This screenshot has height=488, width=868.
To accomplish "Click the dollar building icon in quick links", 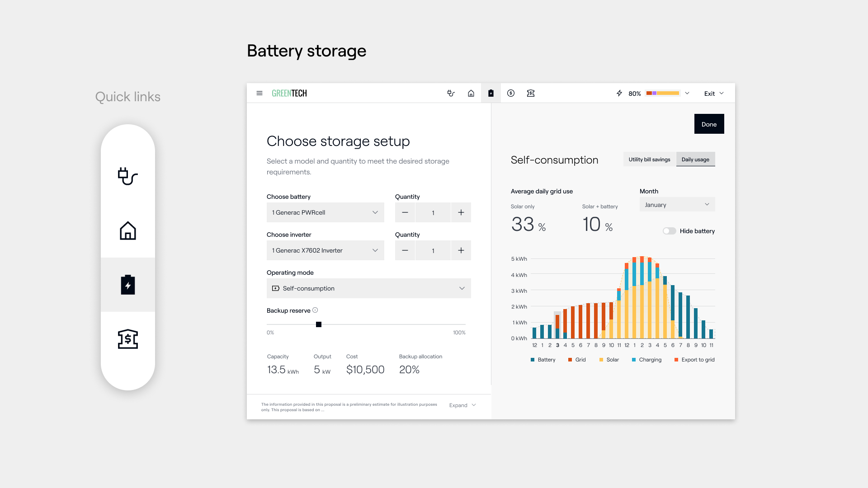I will tap(127, 339).
